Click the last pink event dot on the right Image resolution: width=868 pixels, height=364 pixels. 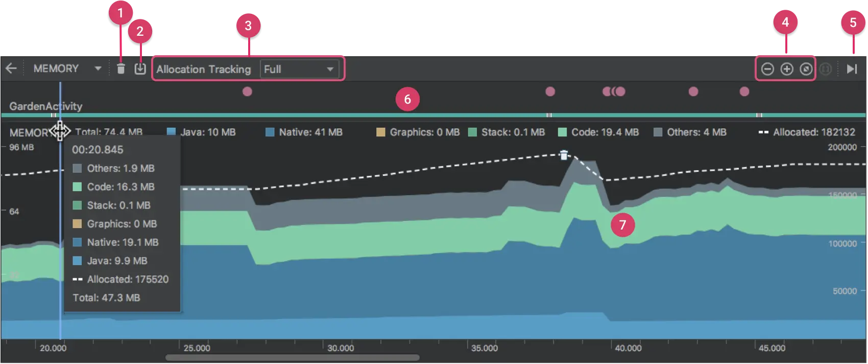pyautogui.click(x=744, y=92)
